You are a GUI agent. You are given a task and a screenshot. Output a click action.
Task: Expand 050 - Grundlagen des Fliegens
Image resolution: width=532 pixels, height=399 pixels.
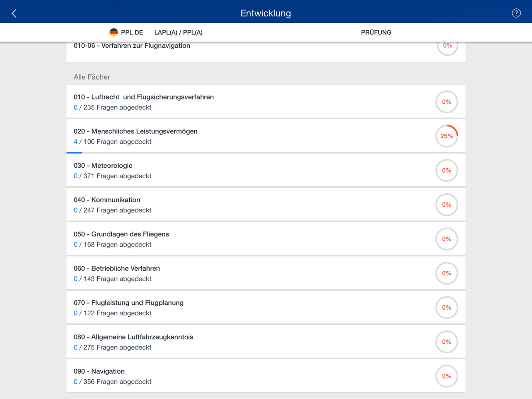tap(121, 234)
